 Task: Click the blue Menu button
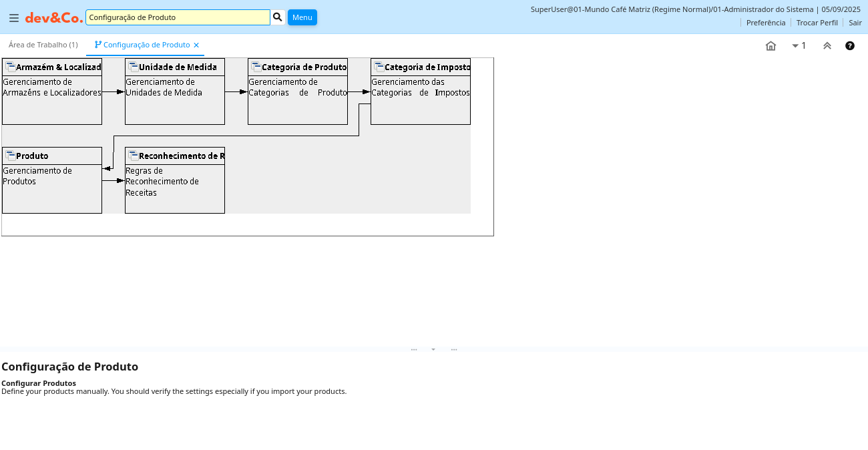302,17
